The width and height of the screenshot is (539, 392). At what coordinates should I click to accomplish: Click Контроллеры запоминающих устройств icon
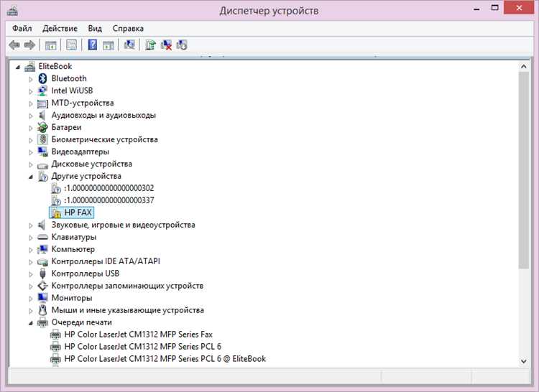pos(42,286)
